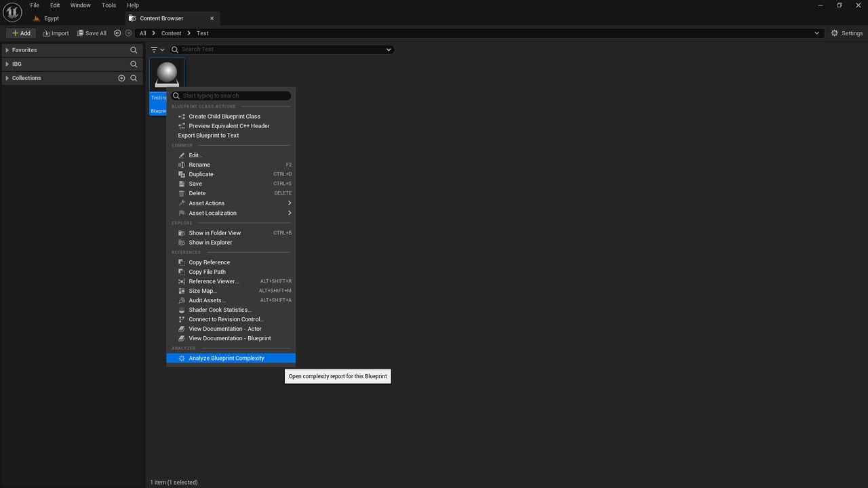The width and height of the screenshot is (868, 488).
Task: Choose Preview Equivalent C++ Header
Action: tap(231, 126)
